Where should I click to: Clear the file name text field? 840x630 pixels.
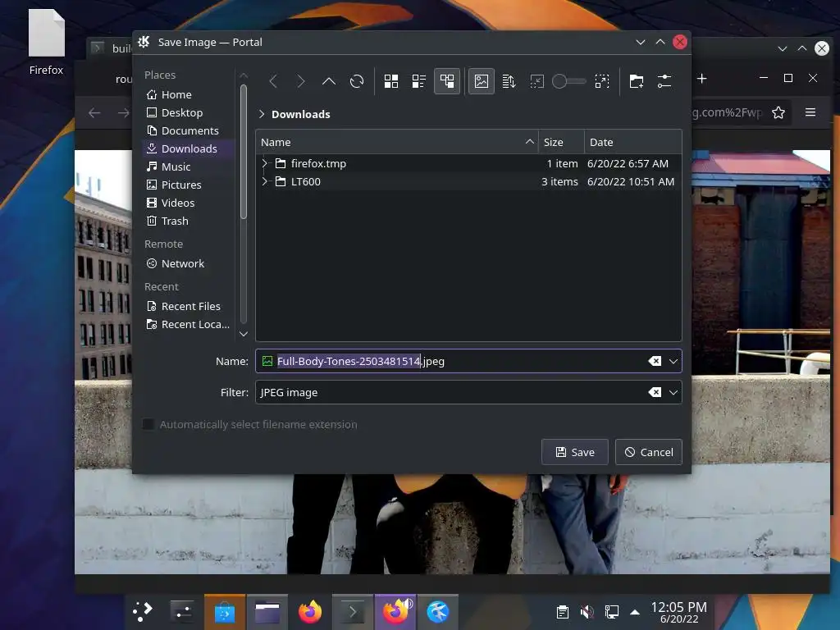click(x=655, y=361)
